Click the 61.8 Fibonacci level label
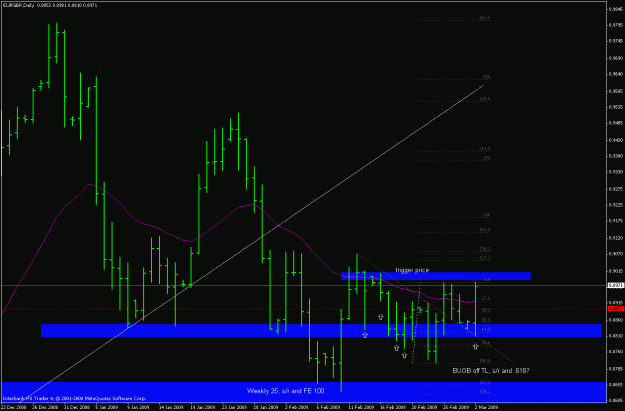Screen dimensions: 625x411 tap(486, 330)
